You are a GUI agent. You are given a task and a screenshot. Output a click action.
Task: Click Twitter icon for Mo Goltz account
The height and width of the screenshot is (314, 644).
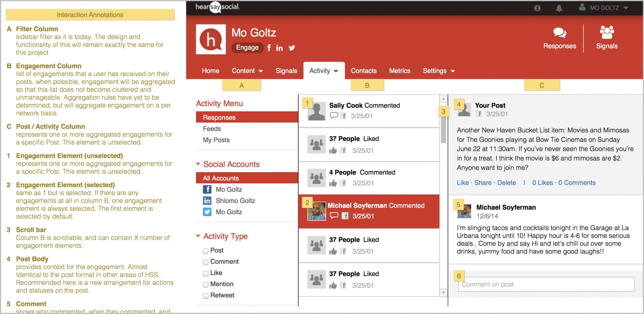click(207, 212)
